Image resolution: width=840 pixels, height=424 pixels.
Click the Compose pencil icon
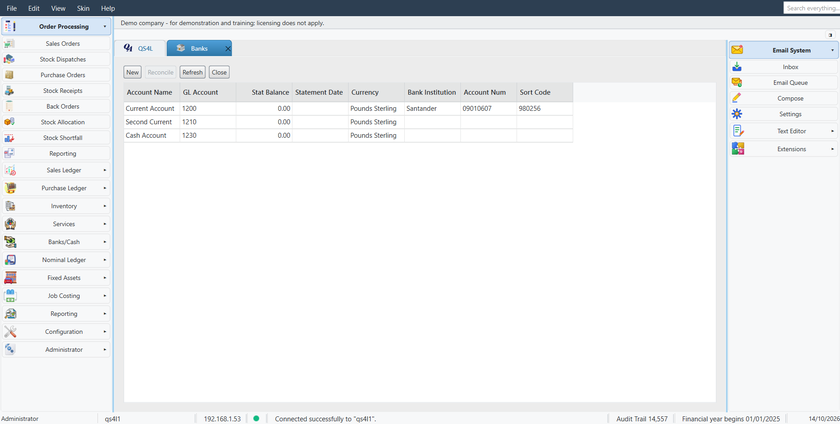tap(737, 98)
